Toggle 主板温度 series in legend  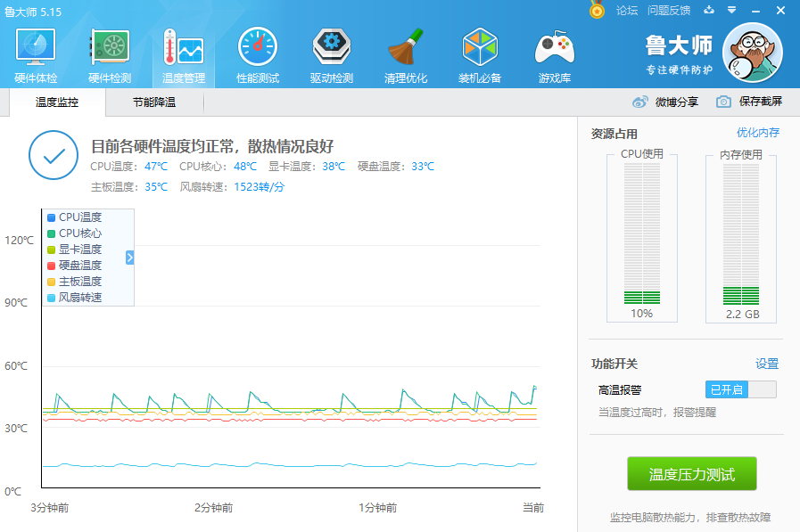[75, 282]
